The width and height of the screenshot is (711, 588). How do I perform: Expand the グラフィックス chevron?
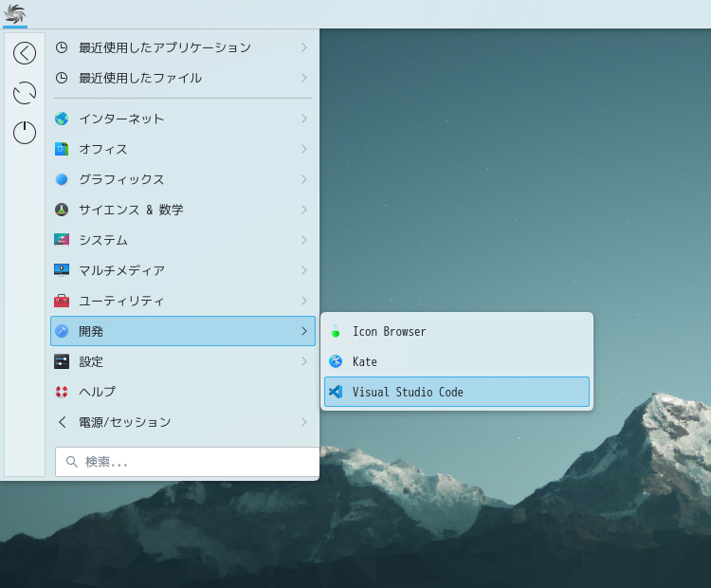[304, 179]
